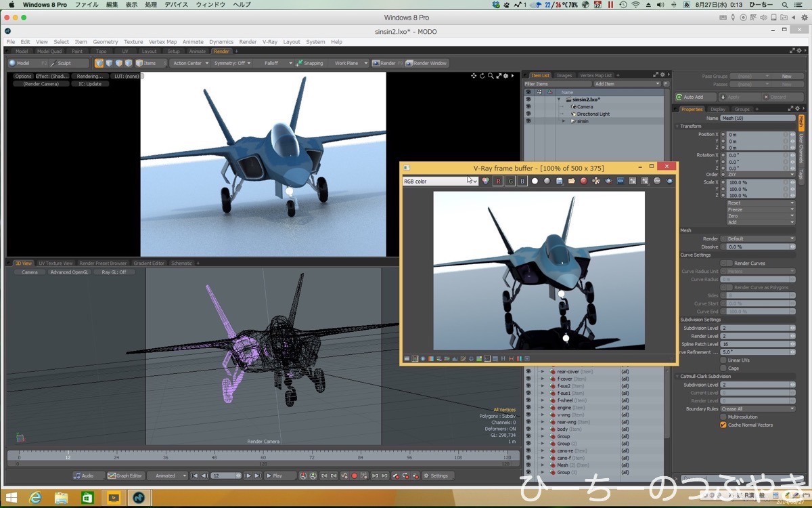812x508 pixels.
Task: Click the open folder icon in V-Ray frame buffer
Action: click(571, 181)
